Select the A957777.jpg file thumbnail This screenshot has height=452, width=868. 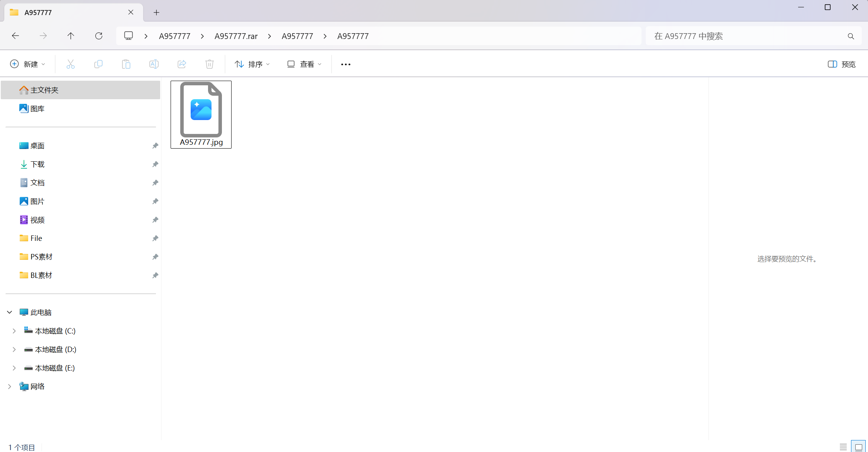click(x=201, y=114)
